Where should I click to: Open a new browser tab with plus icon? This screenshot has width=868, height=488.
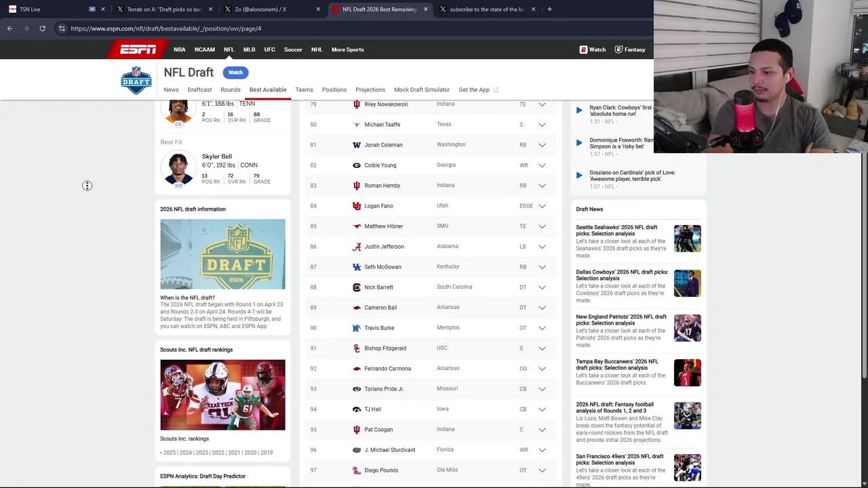coord(549,9)
